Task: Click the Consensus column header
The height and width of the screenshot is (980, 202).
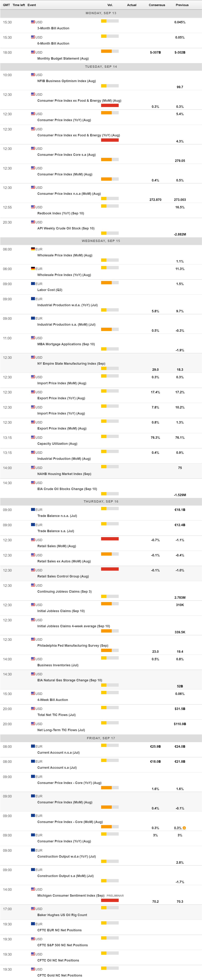Action: (157, 5)
